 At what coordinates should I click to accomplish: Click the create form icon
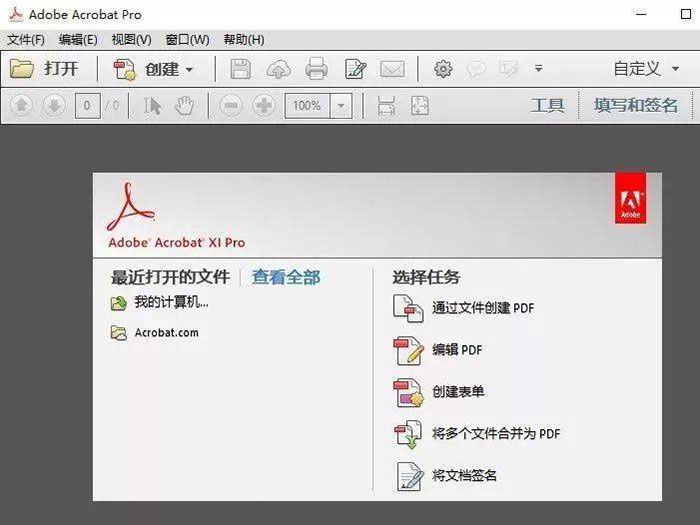(x=408, y=392)
